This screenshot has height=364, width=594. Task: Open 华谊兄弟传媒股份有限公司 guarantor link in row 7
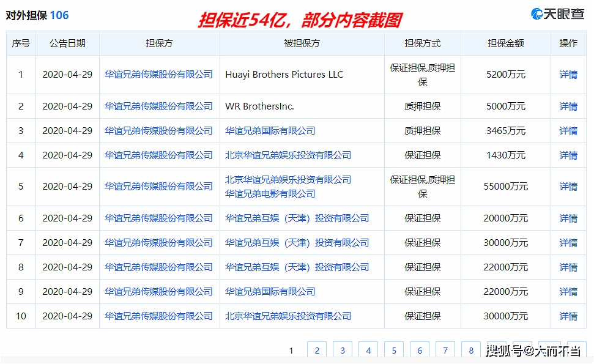(158, 243)
